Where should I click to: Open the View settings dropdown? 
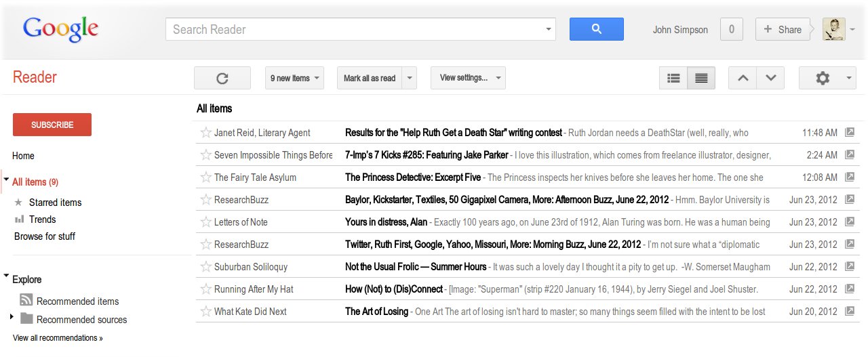(x=468, y=78)
